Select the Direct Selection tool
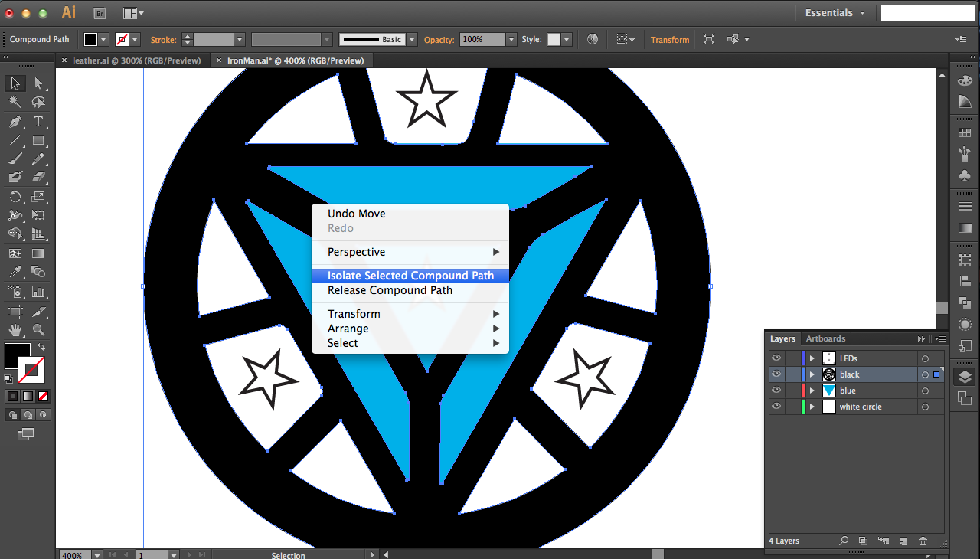Screen dimensions: 980x559 [38, 83]
